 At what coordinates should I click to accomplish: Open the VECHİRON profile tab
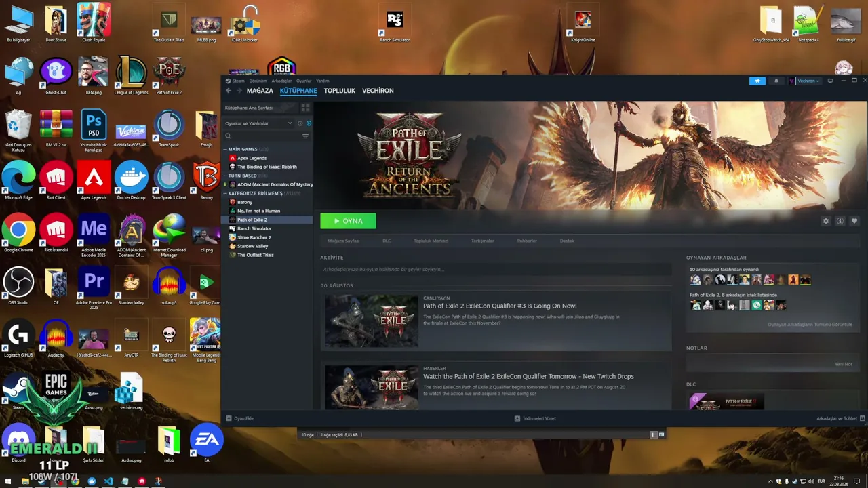378,91
